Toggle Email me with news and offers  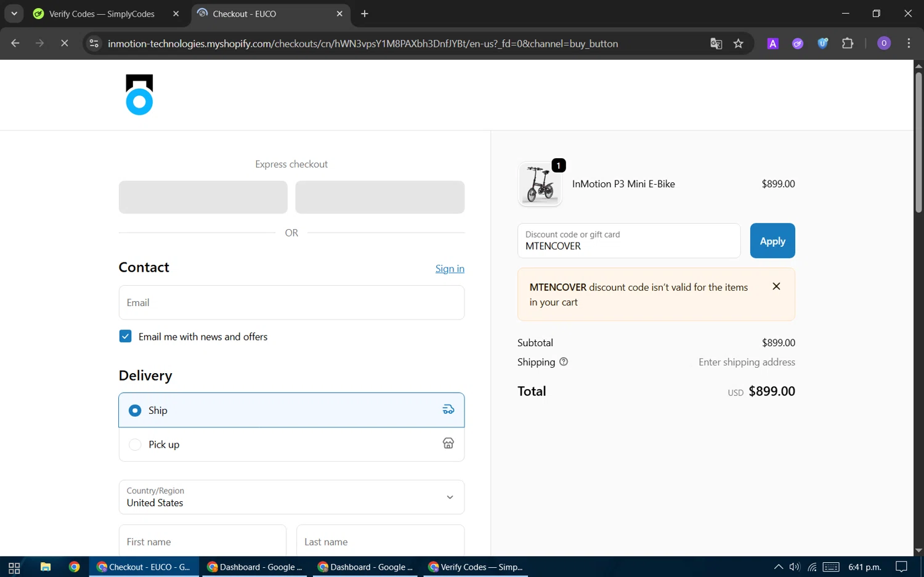click(125, 336)
